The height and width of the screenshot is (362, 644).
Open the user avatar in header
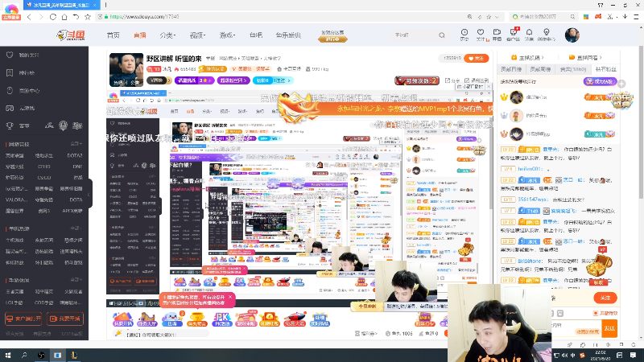572,35
